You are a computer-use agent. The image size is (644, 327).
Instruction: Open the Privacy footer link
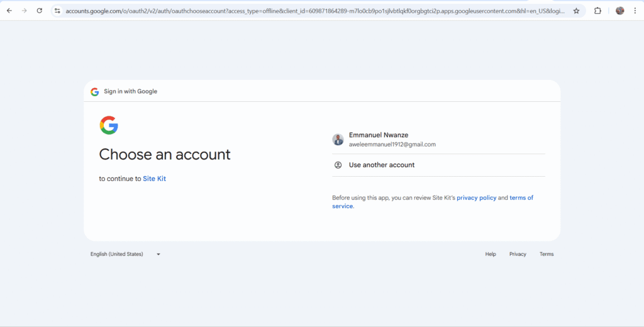(x=518, y=254)
